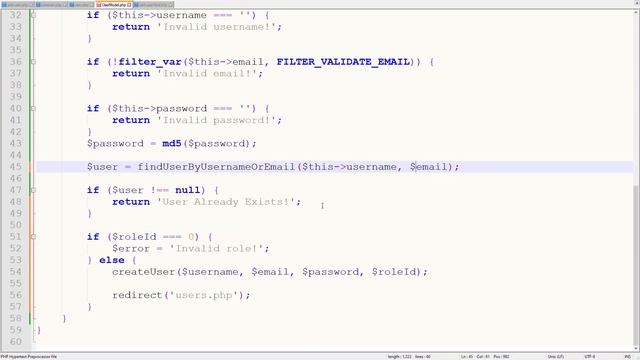Image resolution: width=640 pixels, height=360 pixels.
Task: Collapse the fold marker at line 47
Action: click(x=33, y=190)
